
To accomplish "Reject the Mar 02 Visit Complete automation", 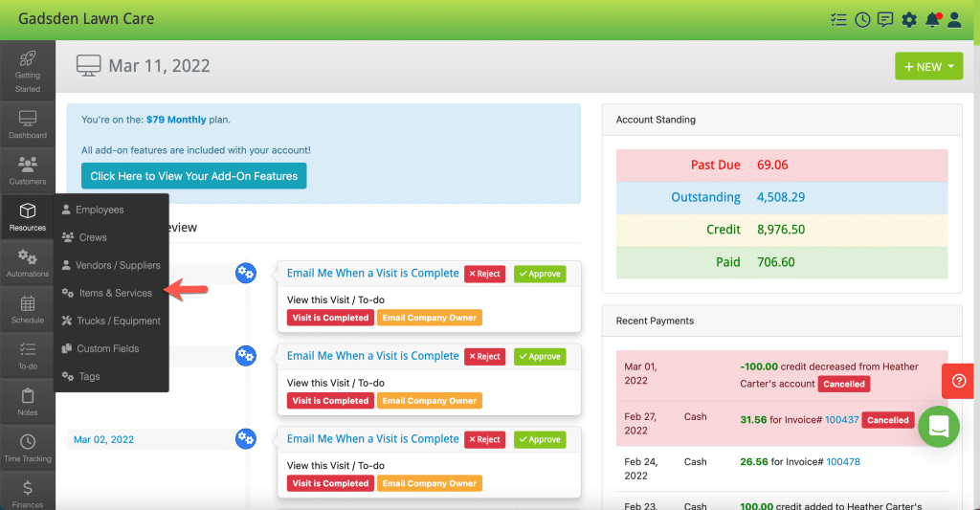I will [x=484, y=439].
